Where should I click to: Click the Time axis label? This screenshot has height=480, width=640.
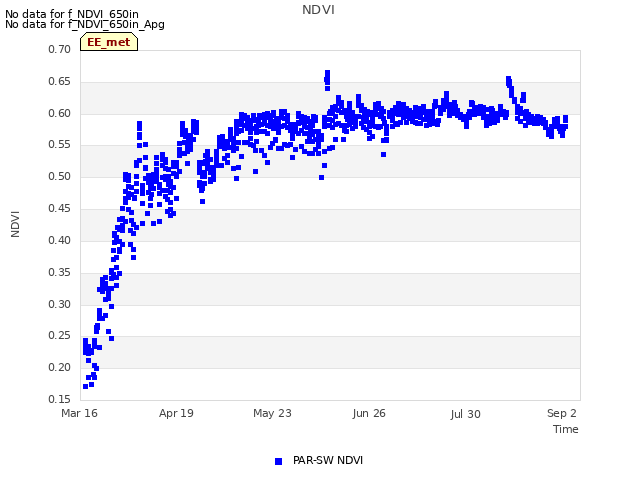coord(565,429)
